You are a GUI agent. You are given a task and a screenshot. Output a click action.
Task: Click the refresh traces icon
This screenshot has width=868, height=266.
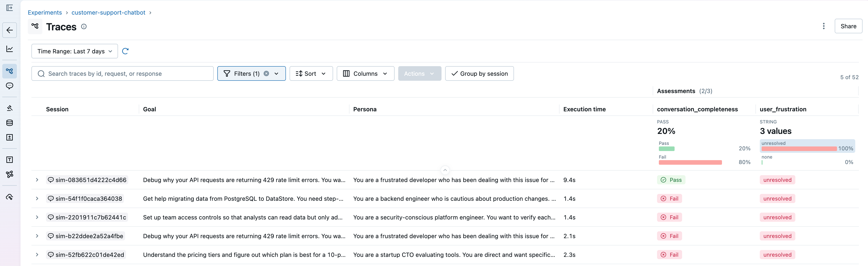click(125, 51)
